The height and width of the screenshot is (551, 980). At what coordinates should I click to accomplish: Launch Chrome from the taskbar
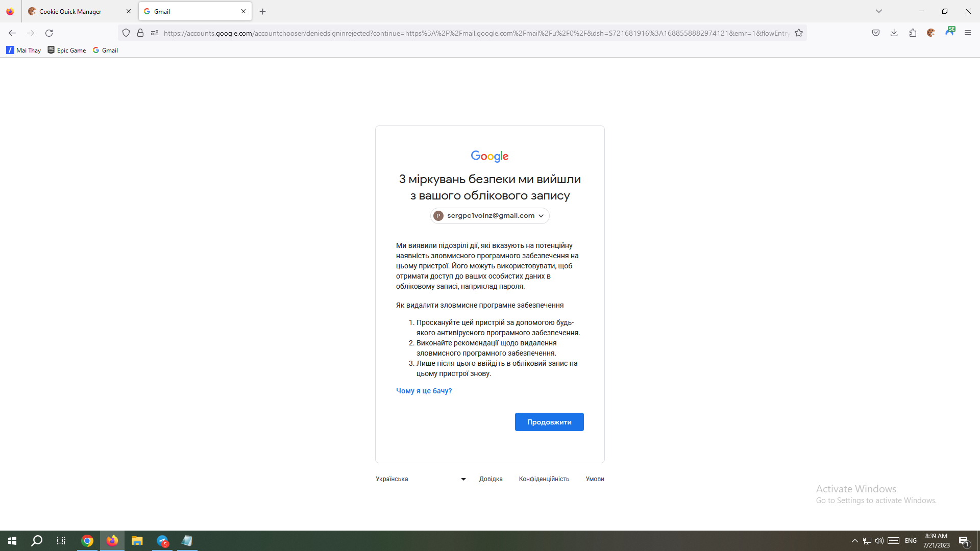pos(87,541)
